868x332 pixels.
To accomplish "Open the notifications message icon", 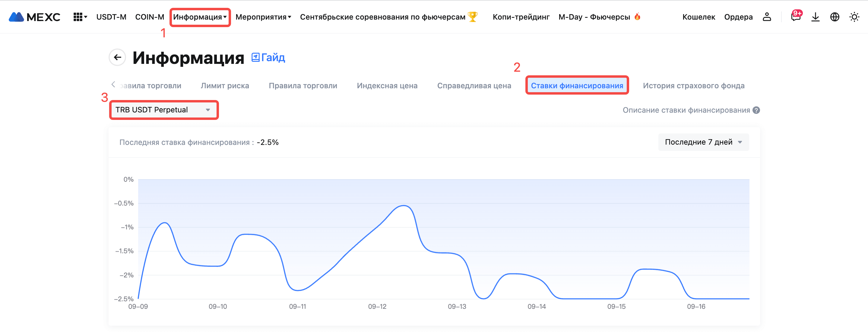I will (x=796, y=17).
